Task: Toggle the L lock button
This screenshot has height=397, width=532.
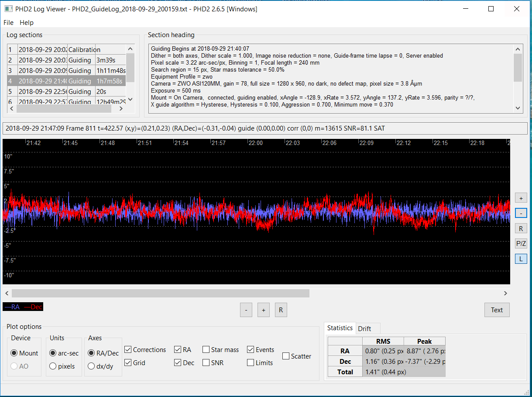Action: tap(521, 259)
